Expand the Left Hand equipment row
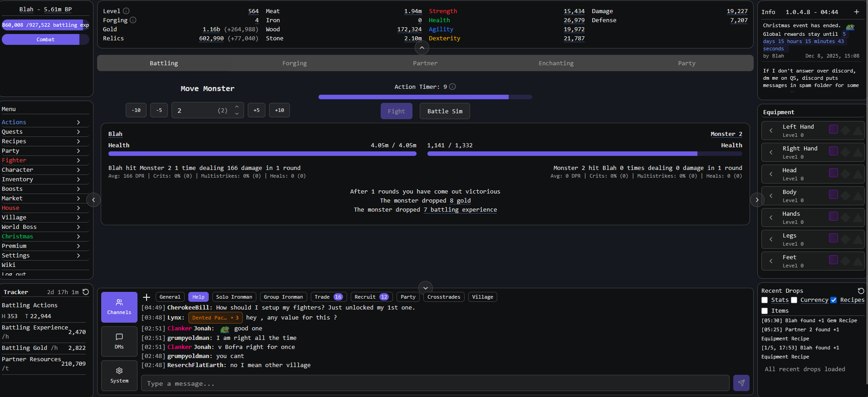The image size is (868, 397). pos(771,131)
